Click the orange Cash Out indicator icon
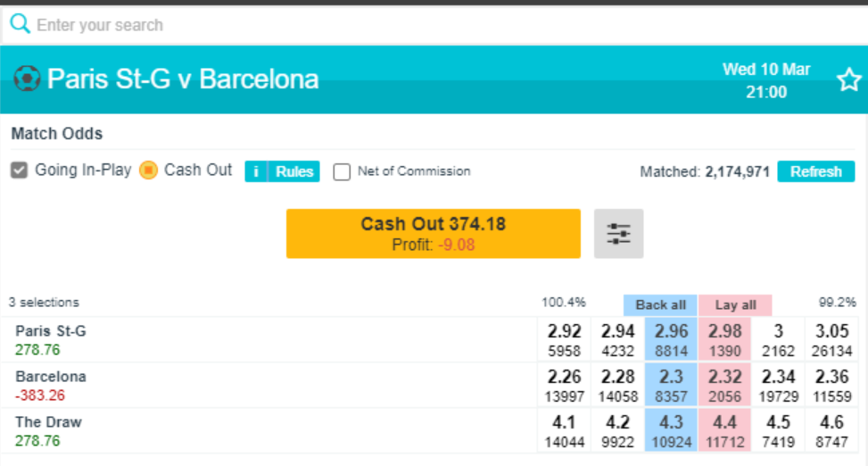Screen dimensions: 868x466 148,171
